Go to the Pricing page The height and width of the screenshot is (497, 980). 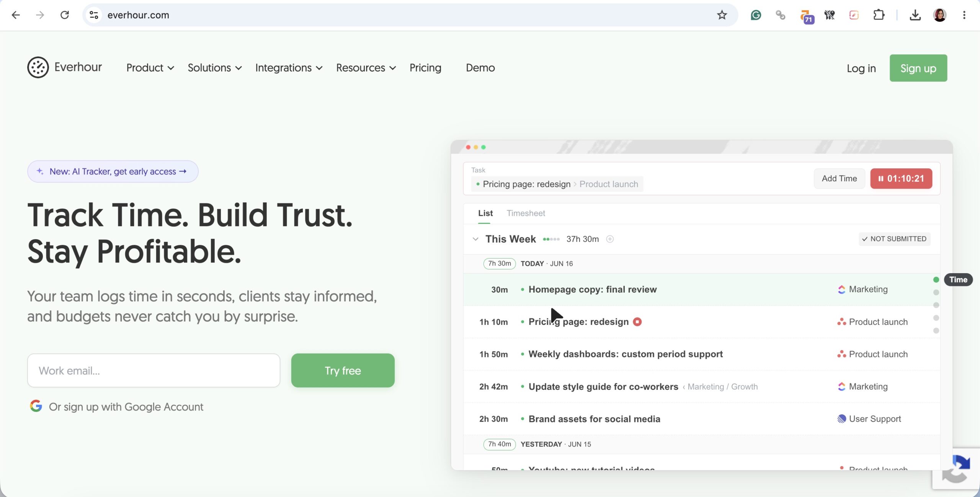(x=425, y=68)
